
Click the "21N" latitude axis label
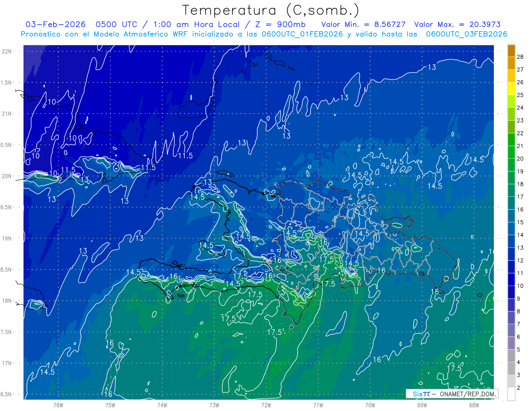(x=8, y=114)
